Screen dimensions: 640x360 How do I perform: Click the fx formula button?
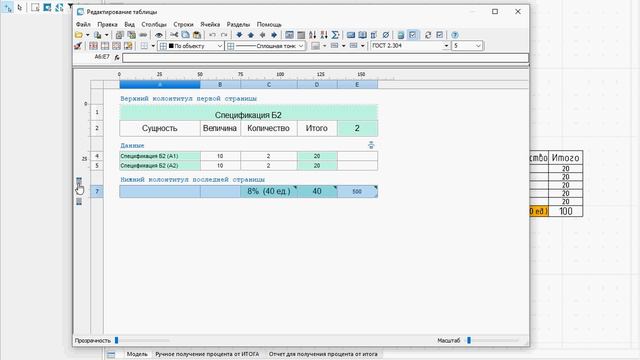click(x=117, y=58)
